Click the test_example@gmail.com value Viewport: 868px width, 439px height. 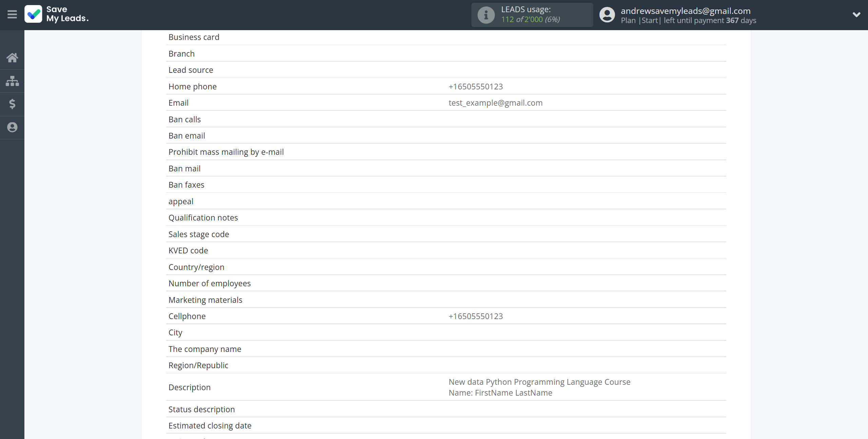coord(496,103)
